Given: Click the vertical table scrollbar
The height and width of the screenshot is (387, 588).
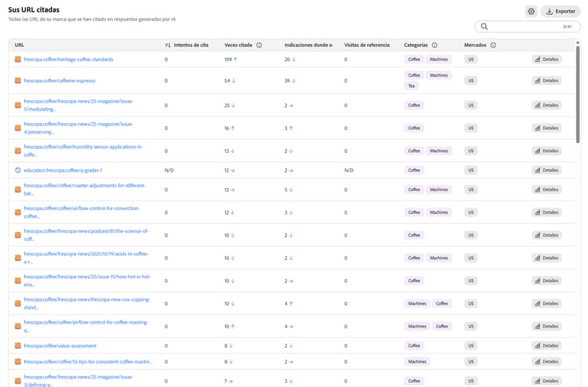Looking at the screenshot, I should pos(578,94).
